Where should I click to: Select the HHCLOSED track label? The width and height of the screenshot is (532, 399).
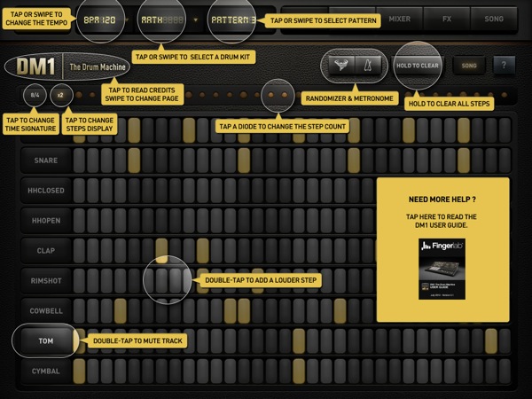click(x=46, y=191)
